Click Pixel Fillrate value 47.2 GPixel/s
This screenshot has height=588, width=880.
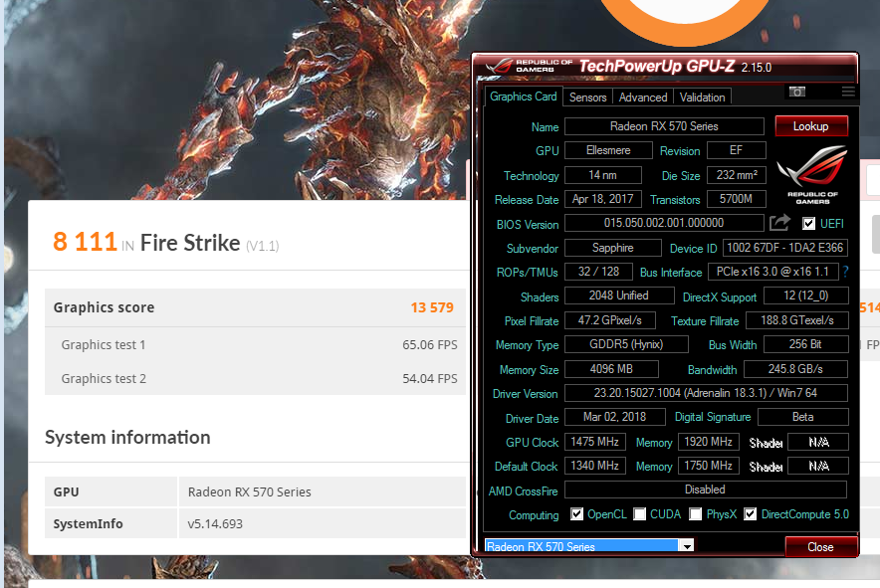[x=609, y=320]
